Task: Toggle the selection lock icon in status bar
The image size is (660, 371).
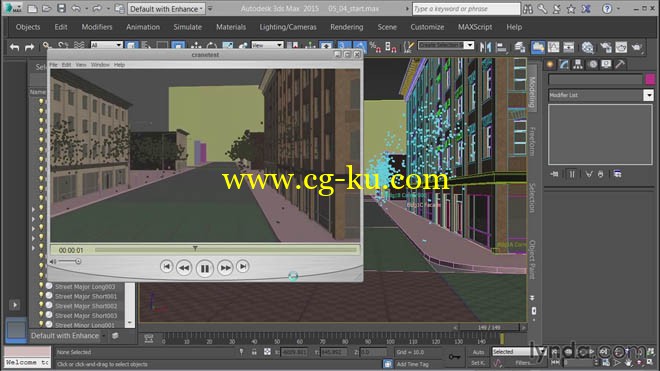Action: point(254,352)
